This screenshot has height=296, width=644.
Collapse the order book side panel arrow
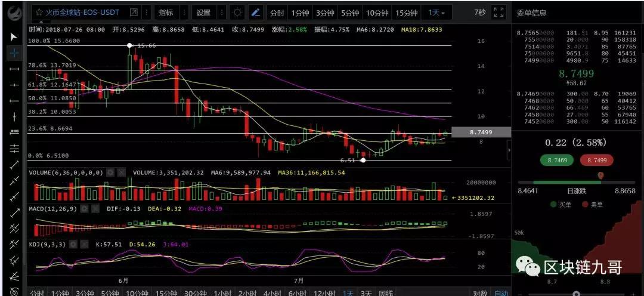pyautogui.click(x=509, y=150)
